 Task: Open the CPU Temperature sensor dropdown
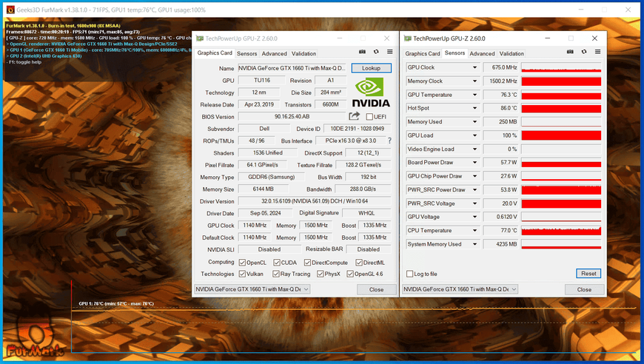tap(474, 231)
